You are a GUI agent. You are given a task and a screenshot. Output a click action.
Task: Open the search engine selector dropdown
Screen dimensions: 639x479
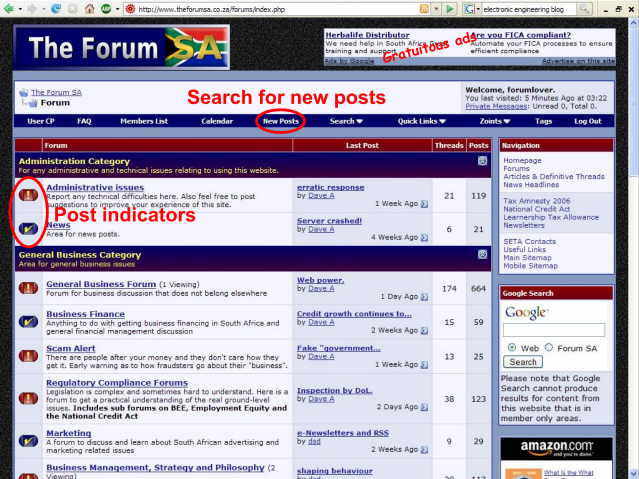click(x=478, y=9)
